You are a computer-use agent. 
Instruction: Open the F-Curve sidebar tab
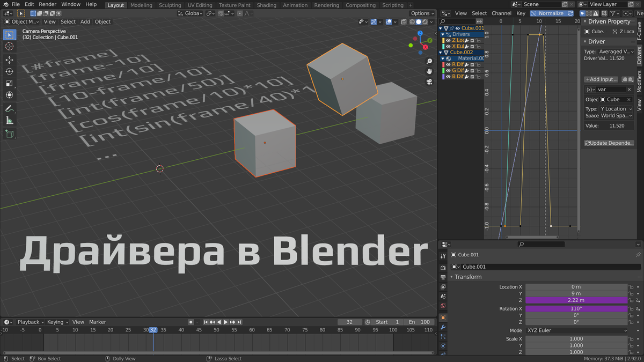click(x=639, y=32)
